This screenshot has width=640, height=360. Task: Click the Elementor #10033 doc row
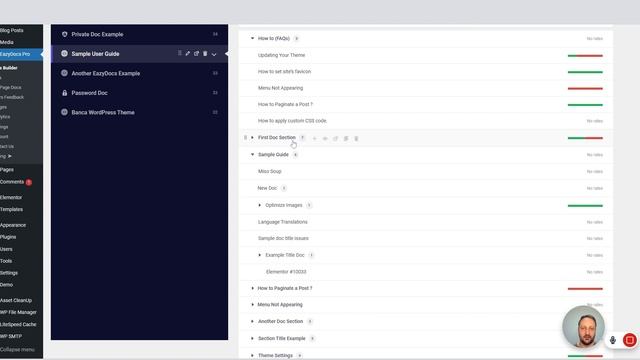point(426,272)
